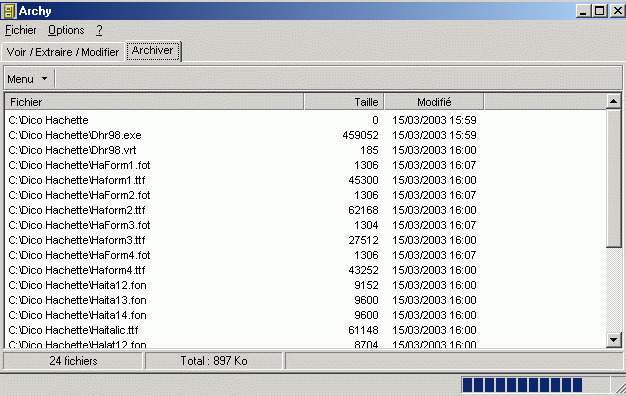626x396 pixels.
Task: Click the window resize grip corner
Action: click(620, 387)
